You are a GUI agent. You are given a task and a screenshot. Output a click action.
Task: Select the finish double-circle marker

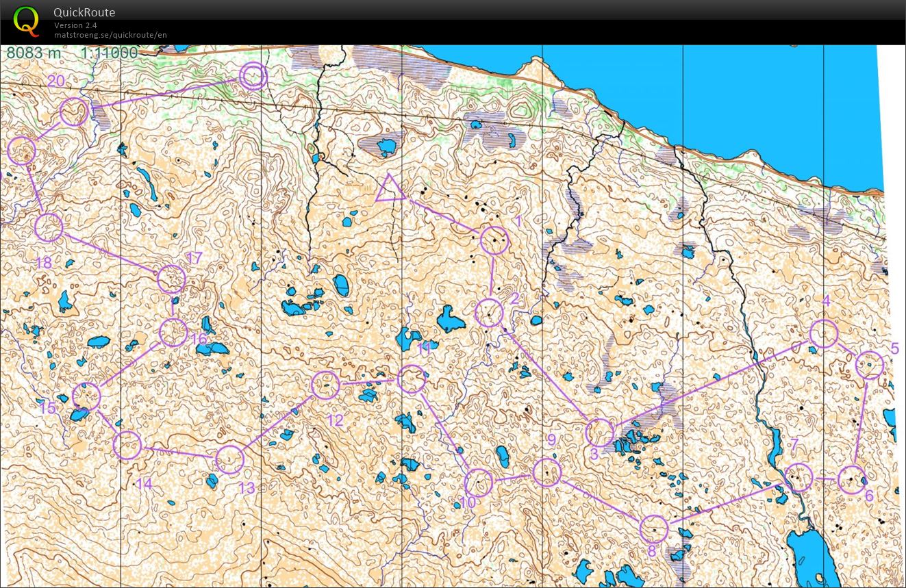coord(253,76)
